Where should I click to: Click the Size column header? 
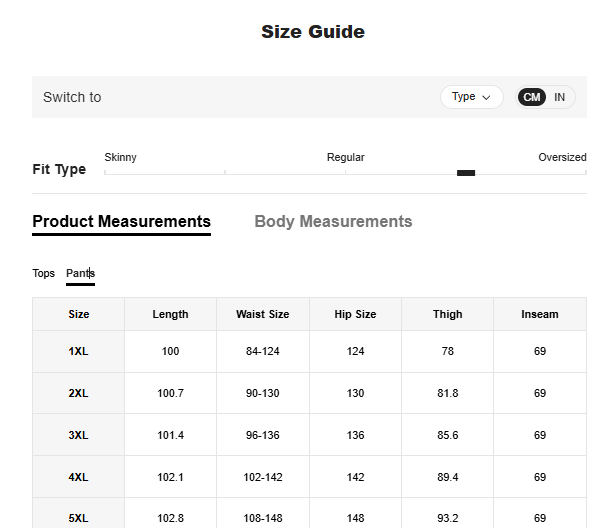79,314
